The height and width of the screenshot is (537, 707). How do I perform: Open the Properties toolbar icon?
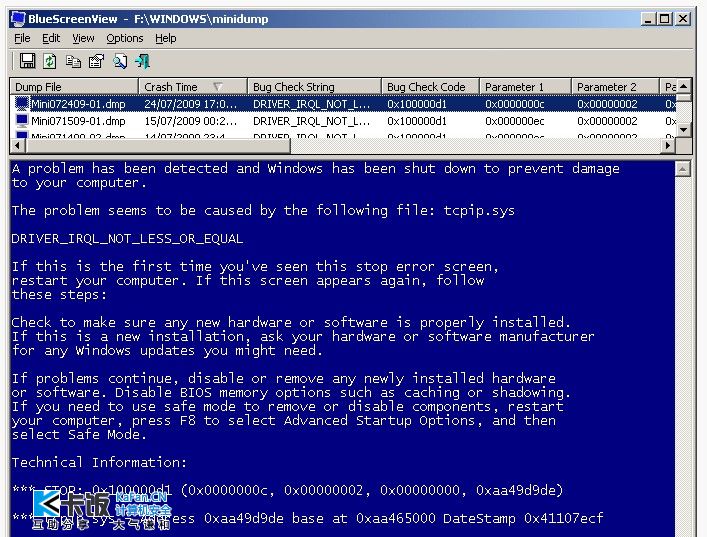pos(96,61)
